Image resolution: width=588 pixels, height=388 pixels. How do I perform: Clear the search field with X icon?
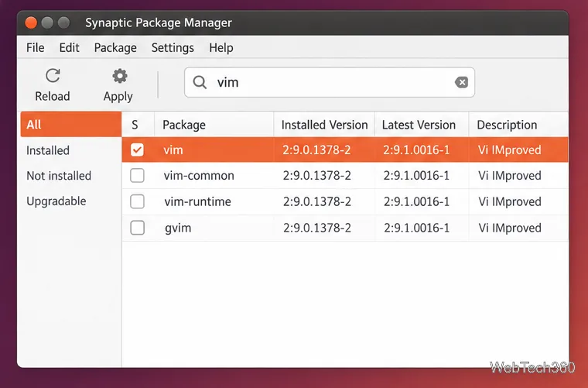[461, 82]
